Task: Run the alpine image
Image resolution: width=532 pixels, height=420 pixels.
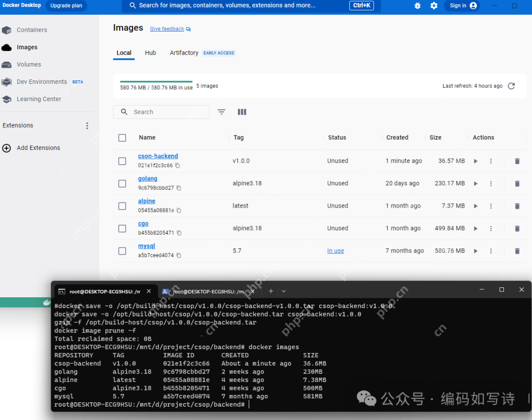Action: coord(476,206)
